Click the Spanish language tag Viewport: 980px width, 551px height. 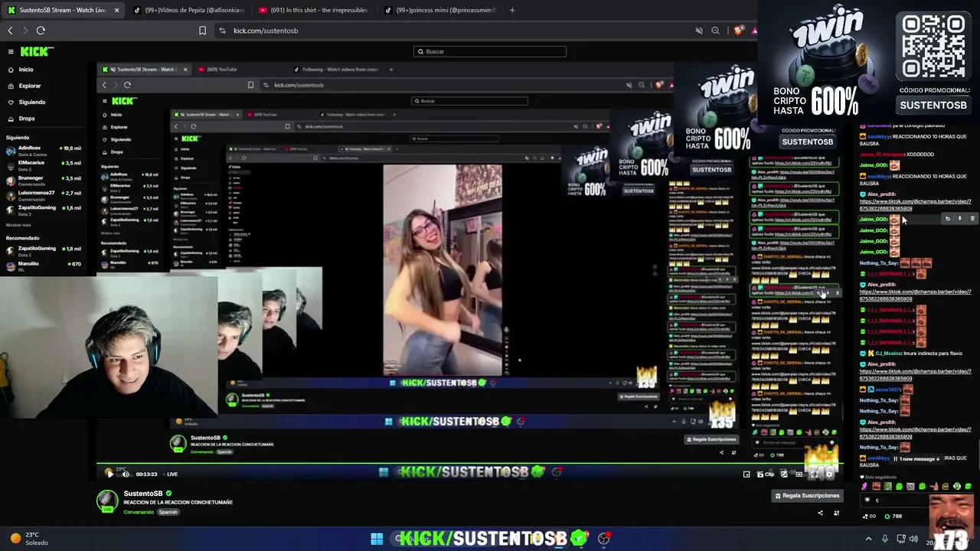168,512
